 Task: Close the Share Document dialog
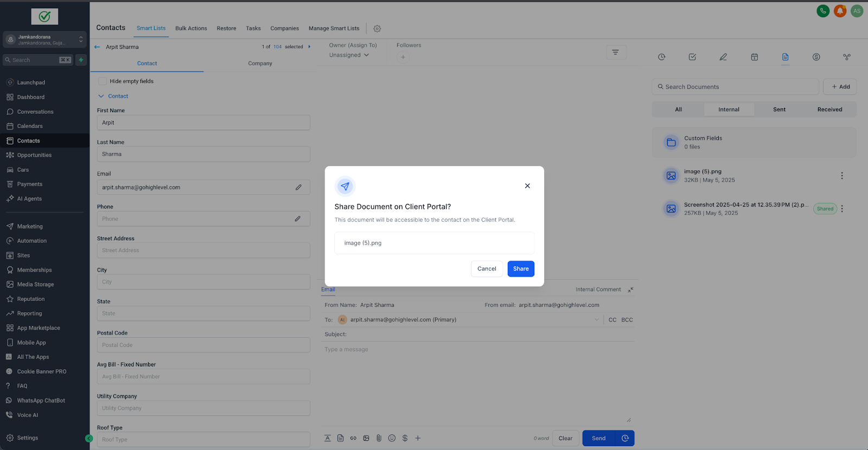point(527,186)
